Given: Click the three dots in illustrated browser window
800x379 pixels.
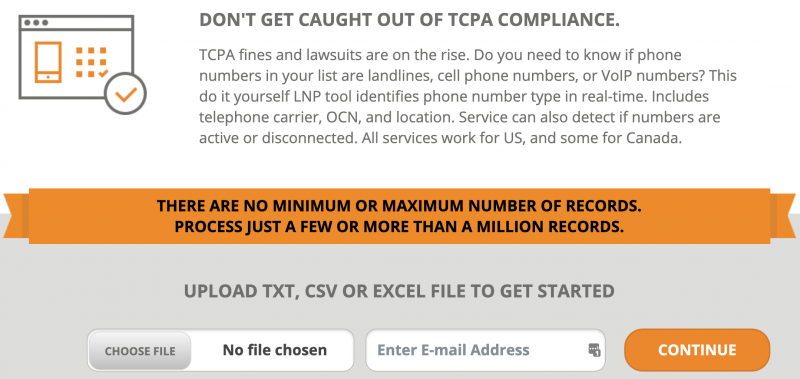Looking at the screenshot, I should point(36,22).
